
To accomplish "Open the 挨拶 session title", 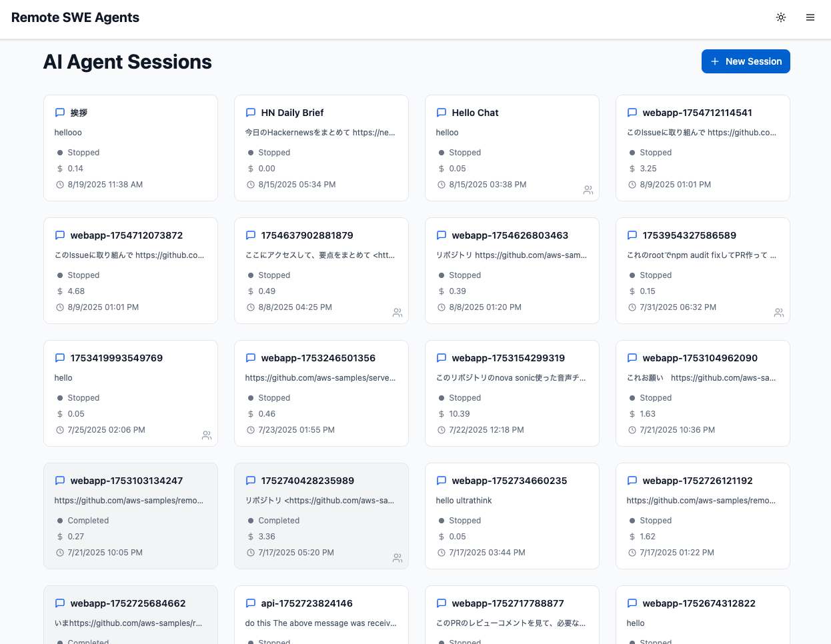I will [79, 113].
